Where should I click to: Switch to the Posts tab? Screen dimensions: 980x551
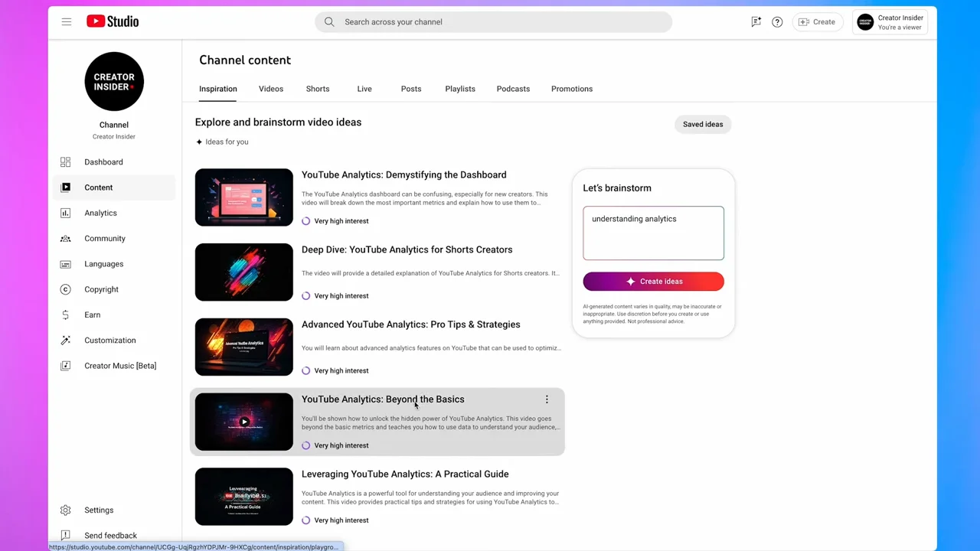click(411, 89)
